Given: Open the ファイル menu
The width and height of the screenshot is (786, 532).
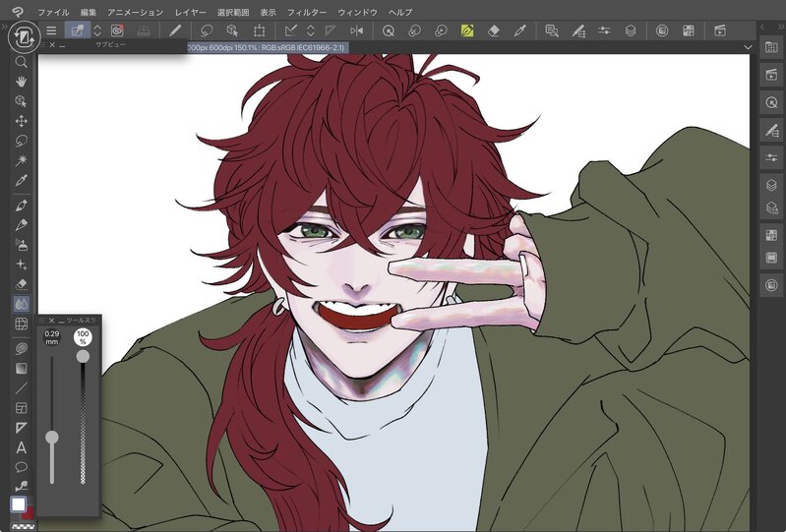Looking at the screenshot, I should click(x=54, y=12).
